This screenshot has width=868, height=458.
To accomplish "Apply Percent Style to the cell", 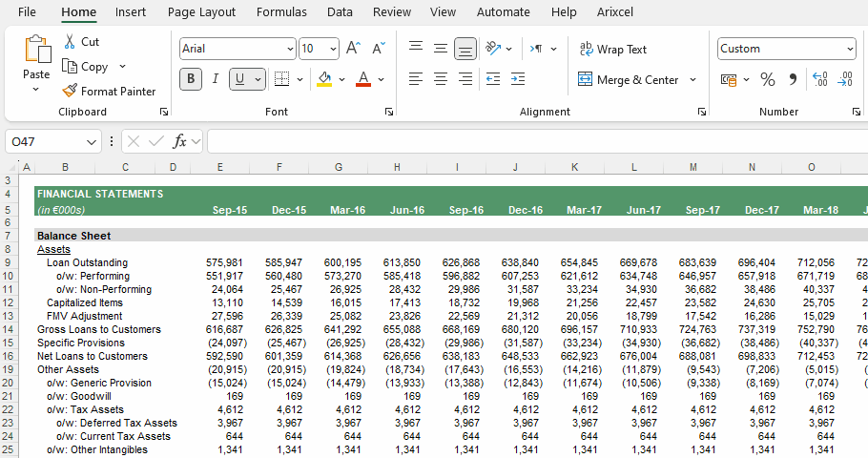I will 767,80.
